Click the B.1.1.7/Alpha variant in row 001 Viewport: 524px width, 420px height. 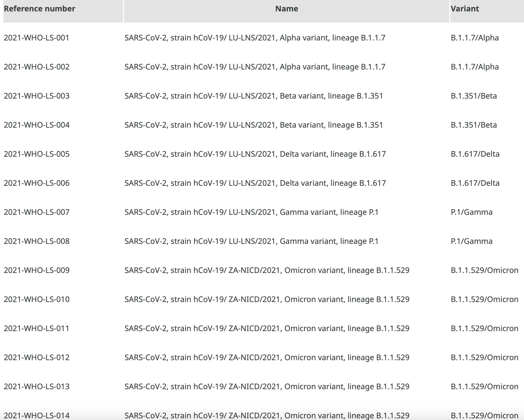coord(474,38)
